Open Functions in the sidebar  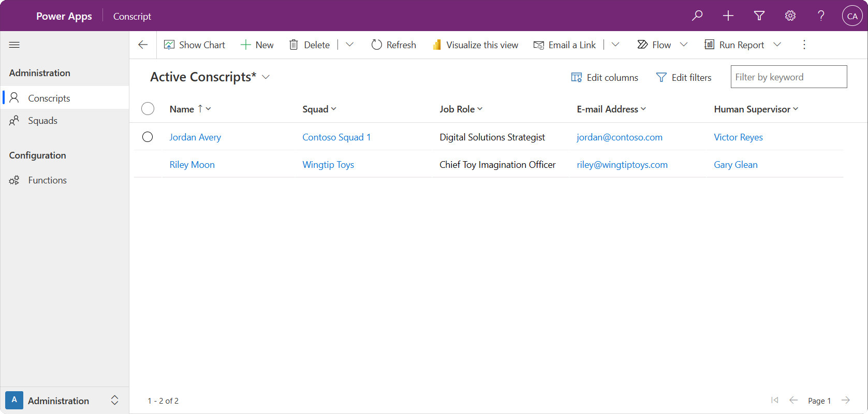65,180
